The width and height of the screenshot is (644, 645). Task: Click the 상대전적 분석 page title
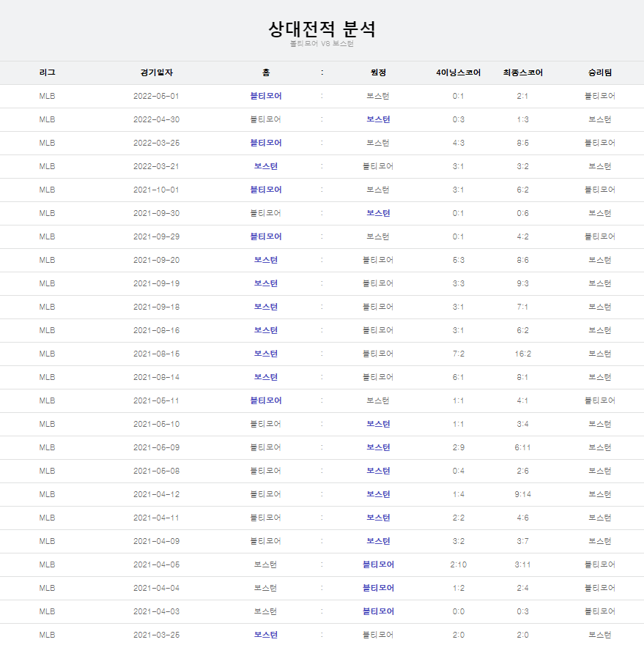(322, 29)
